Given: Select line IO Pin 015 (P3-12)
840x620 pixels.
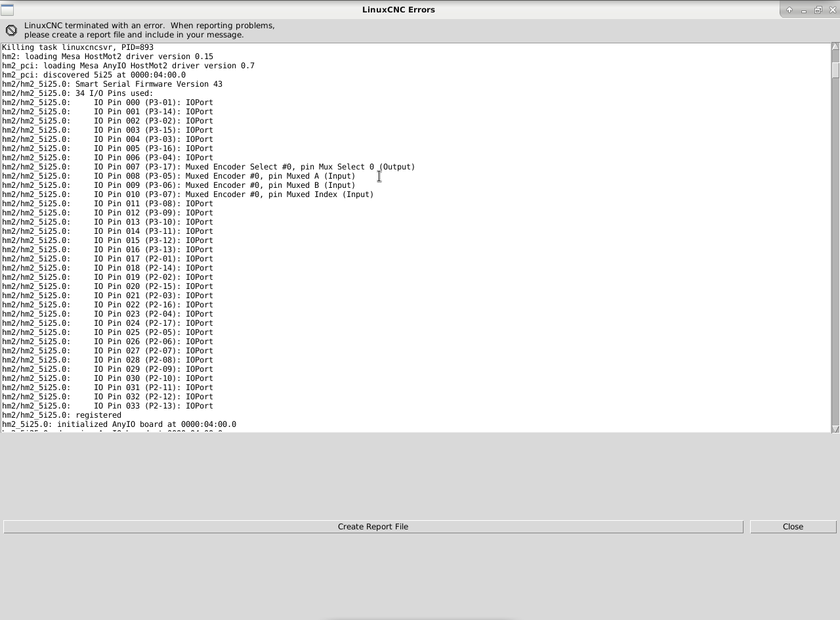Looking at the screenshot, I should [108, 240].
